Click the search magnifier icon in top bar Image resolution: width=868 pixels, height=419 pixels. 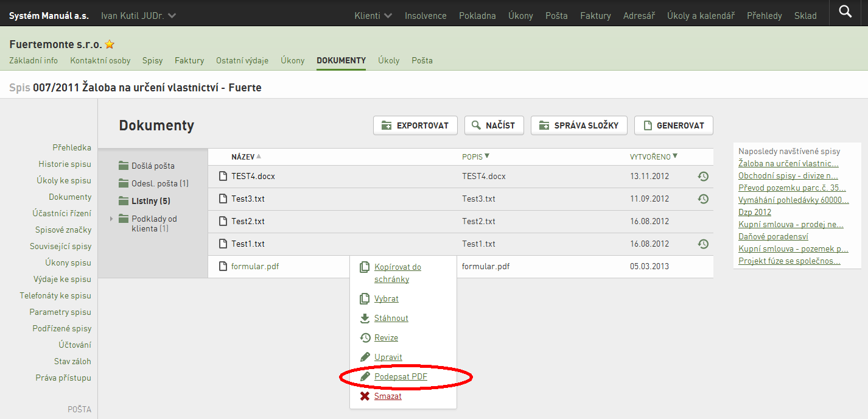click(845, 11)
